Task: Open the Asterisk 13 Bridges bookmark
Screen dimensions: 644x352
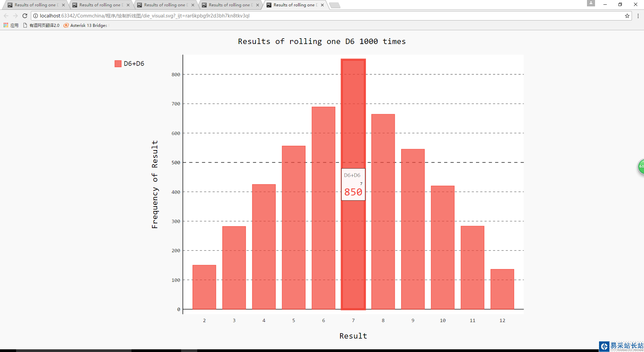Action: point(86,25)
